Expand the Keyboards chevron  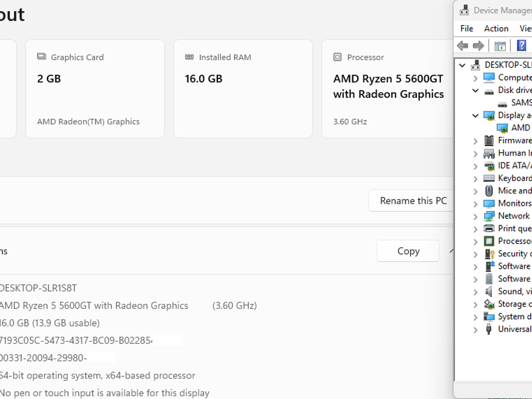pyautogui.click(x=475, y=179)
